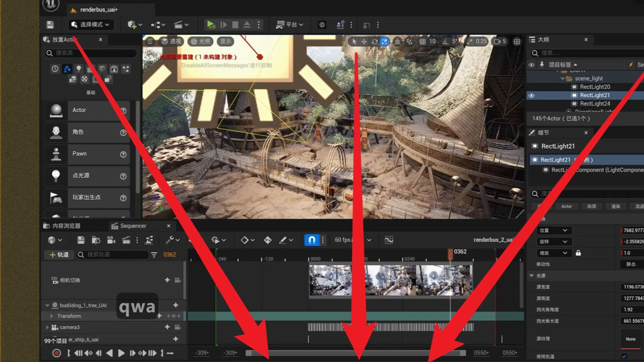This screenshot has width=644, height=362.
Task: Expand the Transform track row
Action: click(52, 316)
